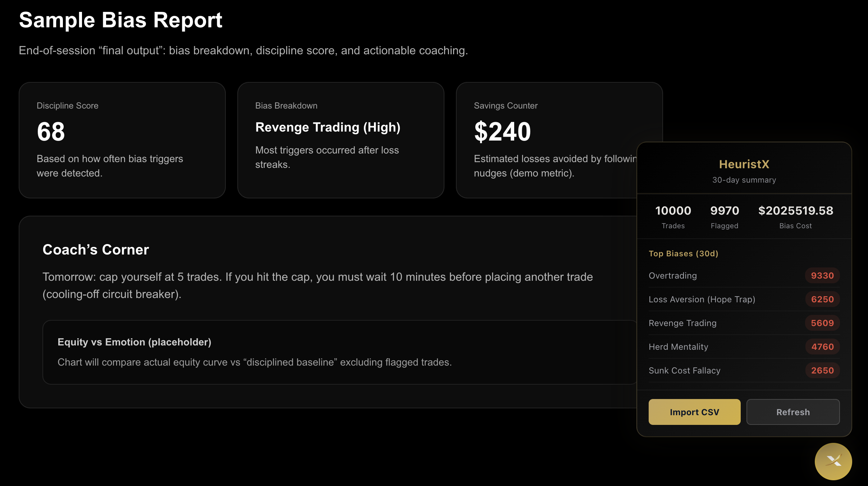Click the Sample Bias Report title

click(x=120, y=20)
